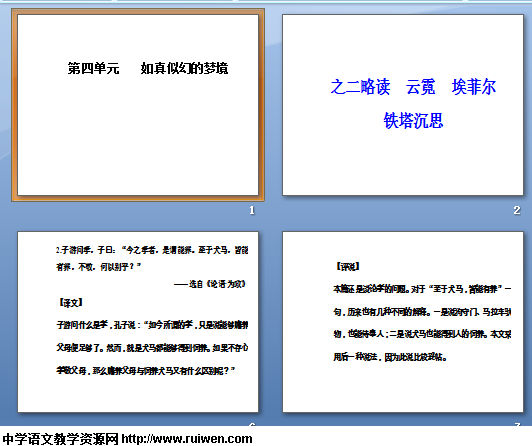This screenshot has width=532, height=446.
Task: Click the 子游问孝 first line of text
Action: (x=152, y=250)
